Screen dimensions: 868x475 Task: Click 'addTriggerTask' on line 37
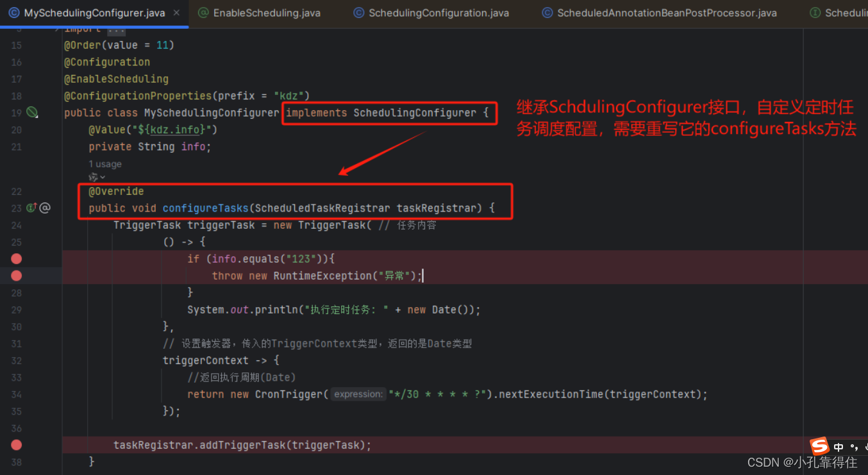[242, 445]
